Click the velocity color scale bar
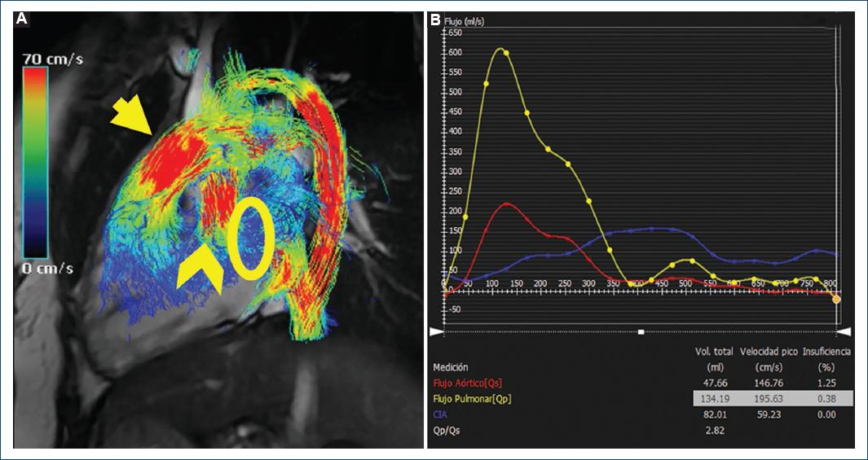Viewport: 868px width, 460px height. pos(36,160)
